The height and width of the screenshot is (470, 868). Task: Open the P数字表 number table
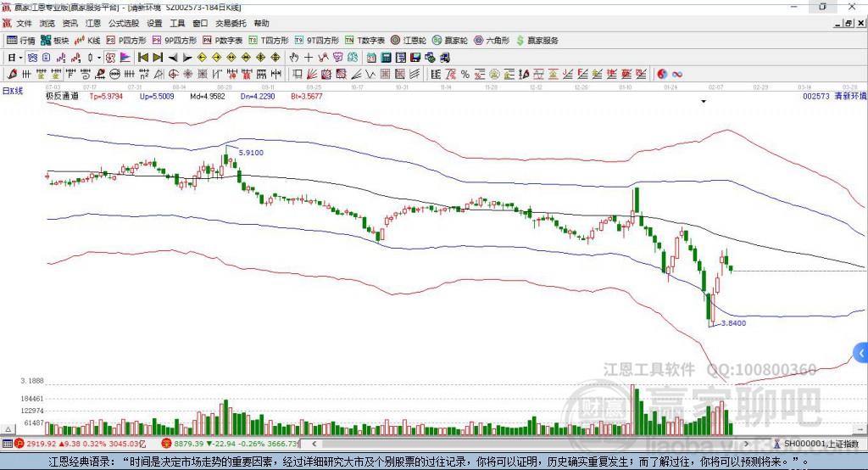coord(223,41)
